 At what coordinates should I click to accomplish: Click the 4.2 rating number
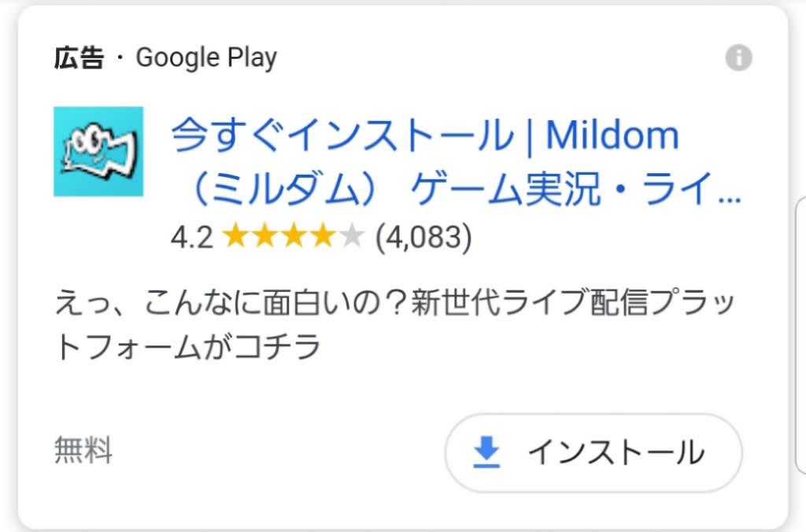click(192, 238)
